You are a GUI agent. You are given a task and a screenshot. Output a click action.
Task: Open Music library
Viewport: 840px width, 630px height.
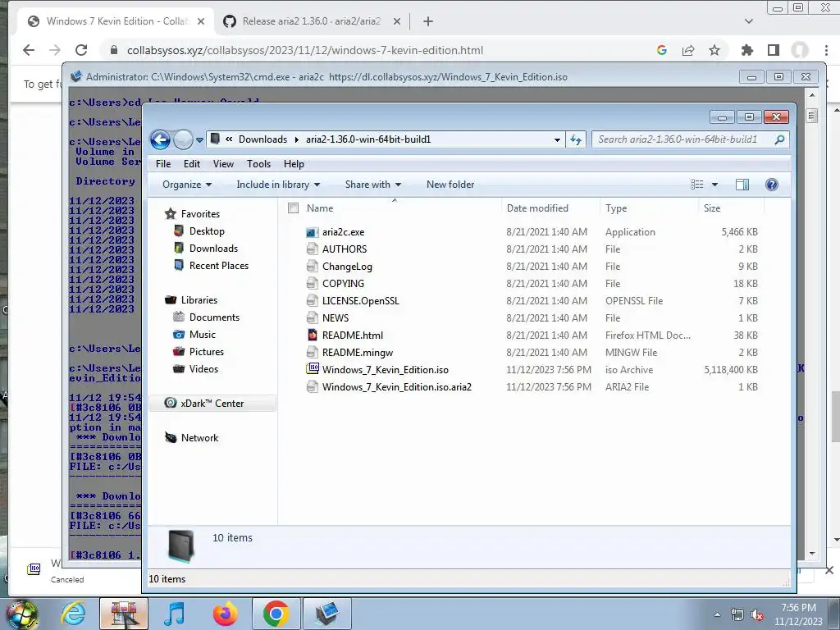pos(202,335)
